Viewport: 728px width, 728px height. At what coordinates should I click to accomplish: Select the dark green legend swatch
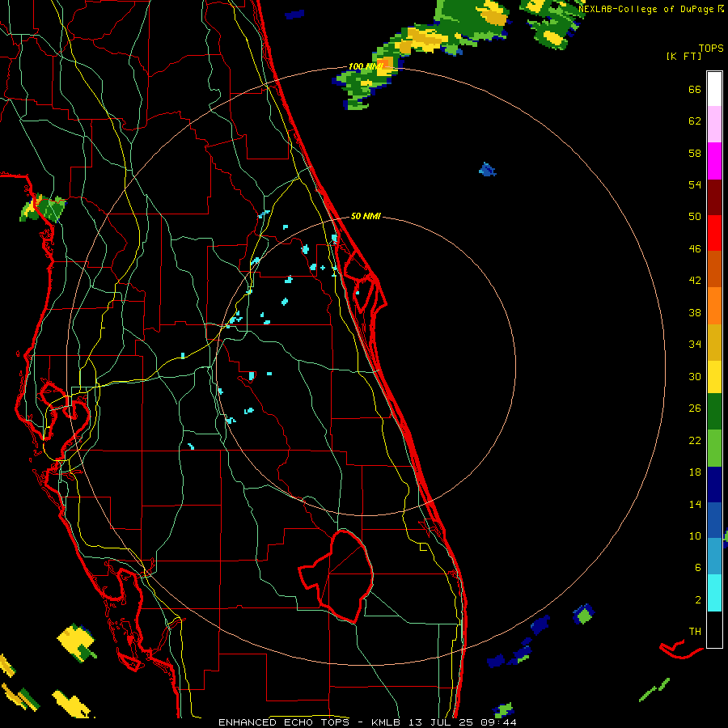714,412
